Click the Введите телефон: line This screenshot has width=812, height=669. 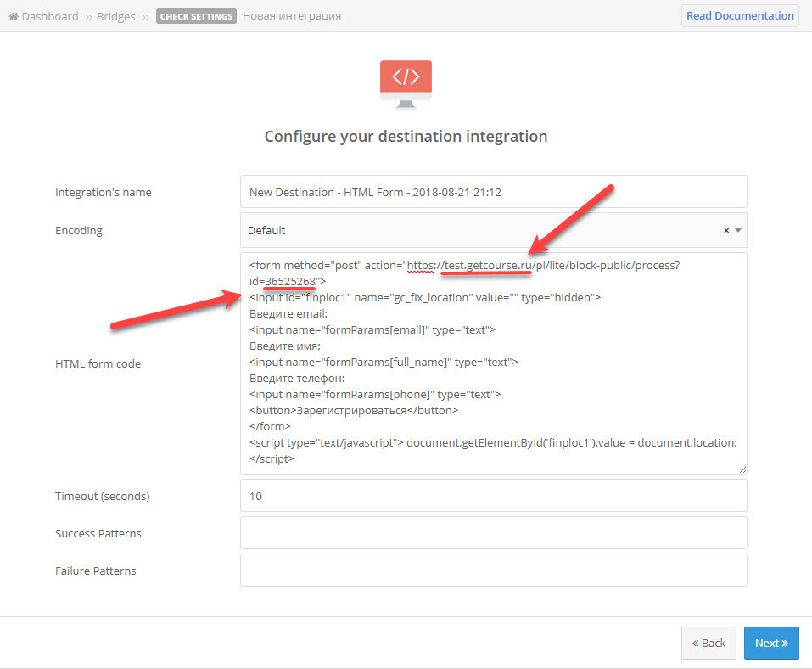(297, 379)
